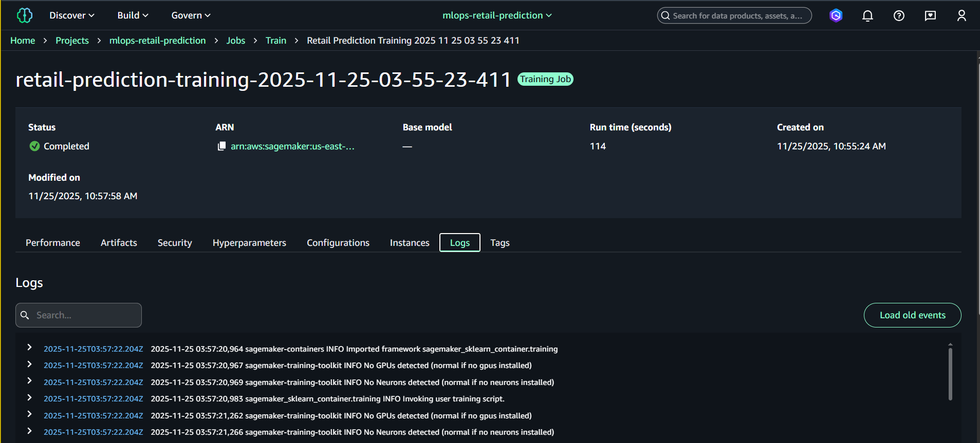The height and width of the screenshot is (443, 980).
Task: Click the Training Job badge
Action: (x=545, y=79)
